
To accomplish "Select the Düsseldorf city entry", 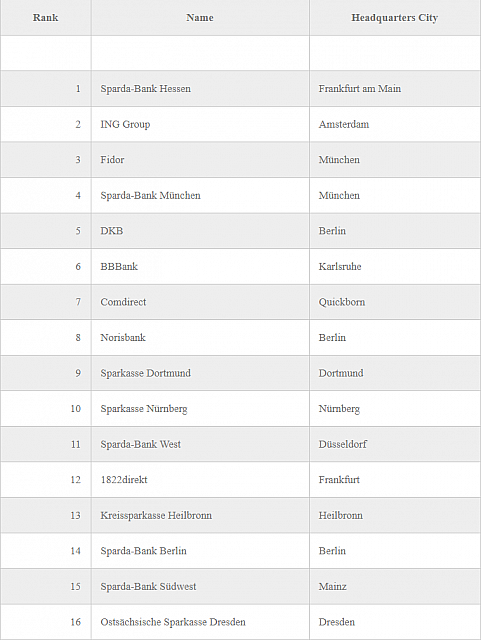I will pos(395,444).
